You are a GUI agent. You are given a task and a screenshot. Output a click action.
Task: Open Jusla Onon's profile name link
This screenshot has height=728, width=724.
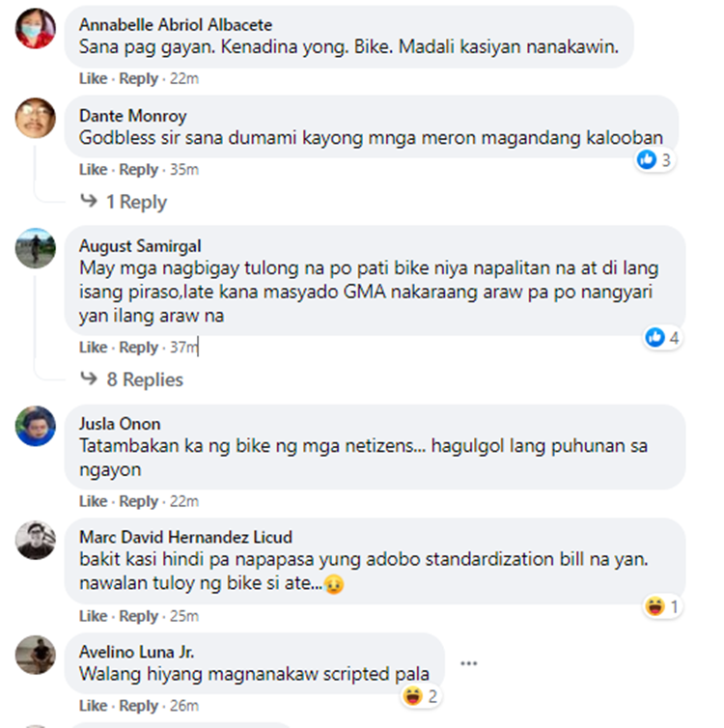pos(120,424)
